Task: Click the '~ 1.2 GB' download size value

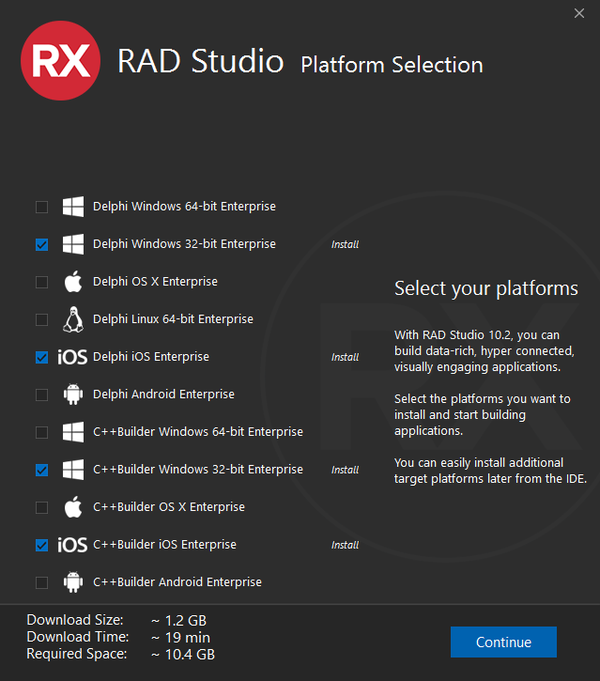Action: [179, 621]
